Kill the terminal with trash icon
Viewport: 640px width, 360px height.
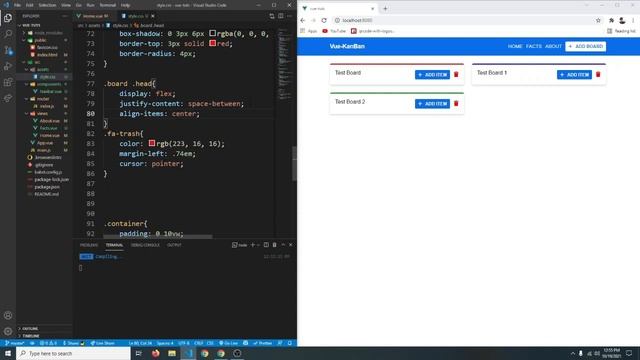275,245
